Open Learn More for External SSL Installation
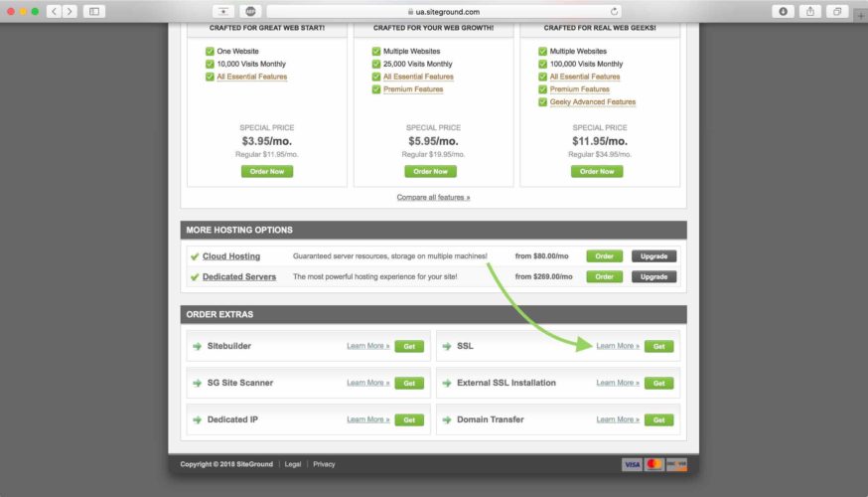This screenshot has width=868, height=497. coord(618,383)
